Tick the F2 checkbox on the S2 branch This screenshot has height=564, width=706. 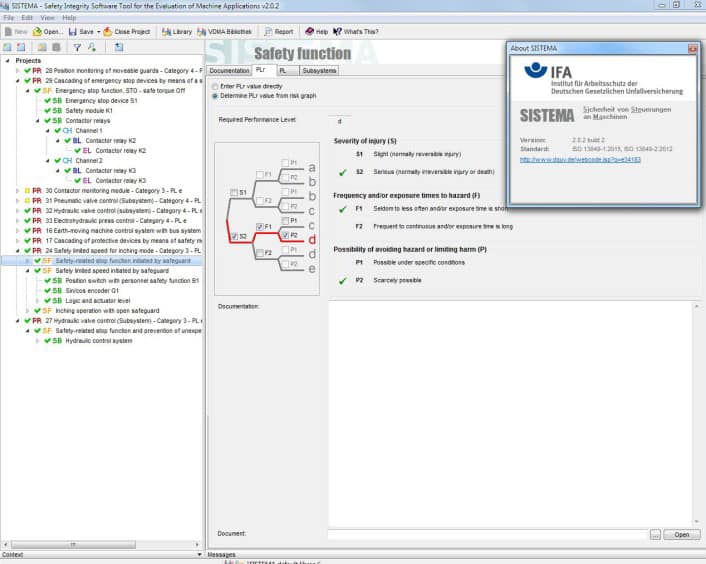coord(259,253)
